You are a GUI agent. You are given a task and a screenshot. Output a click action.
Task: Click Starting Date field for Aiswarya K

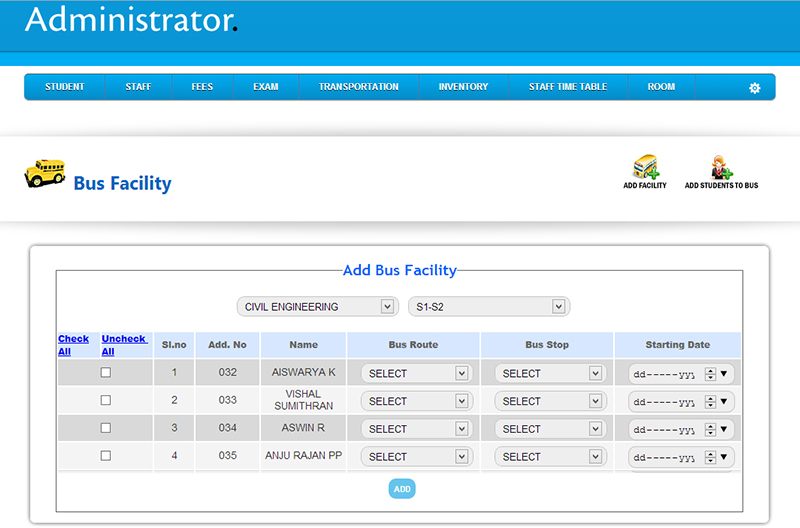click(663, 374)
